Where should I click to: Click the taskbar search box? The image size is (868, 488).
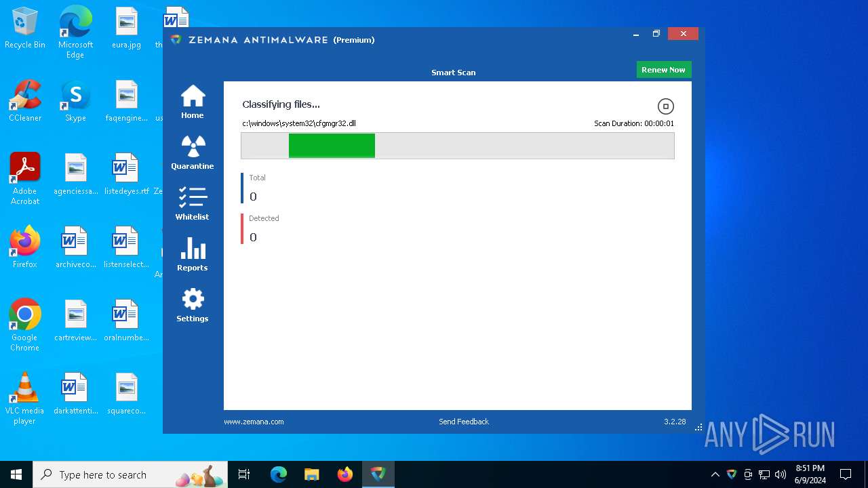click(x=131, y=474)
